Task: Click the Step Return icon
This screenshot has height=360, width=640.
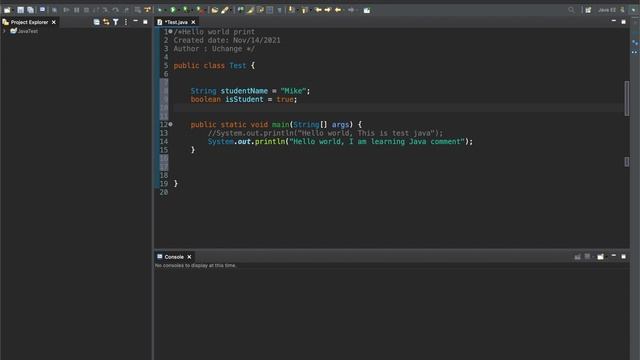Action: coord(126,10)
